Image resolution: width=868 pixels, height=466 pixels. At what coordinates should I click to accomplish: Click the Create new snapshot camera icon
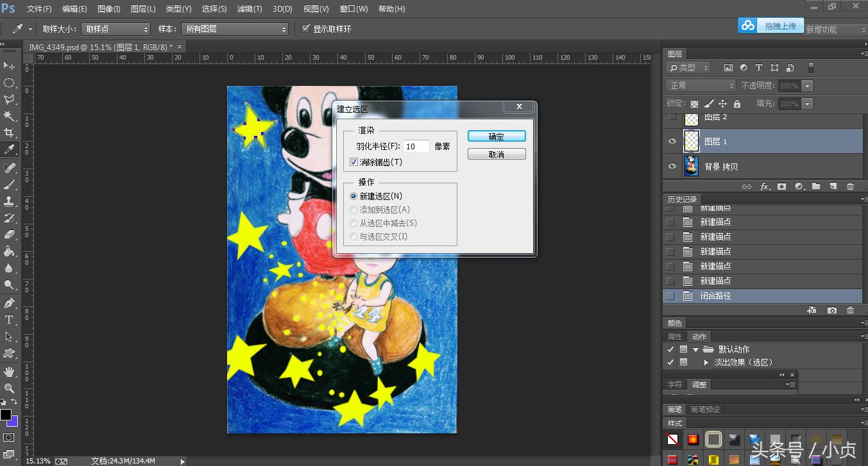pyautogui.click(x=832, y=310)
